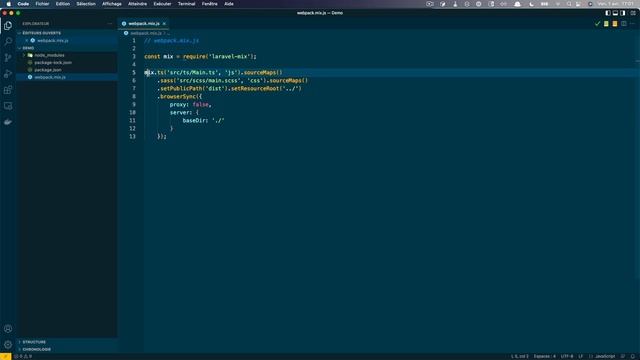Change language mode JavaScript

[x=605, y=356]
